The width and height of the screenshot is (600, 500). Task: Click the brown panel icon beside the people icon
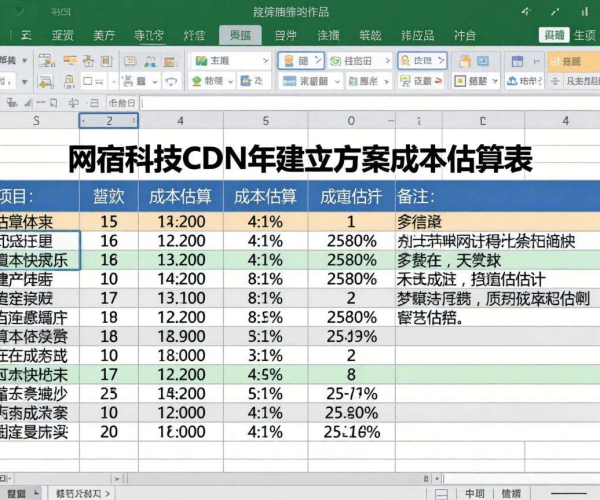click(x=170, y=61)
